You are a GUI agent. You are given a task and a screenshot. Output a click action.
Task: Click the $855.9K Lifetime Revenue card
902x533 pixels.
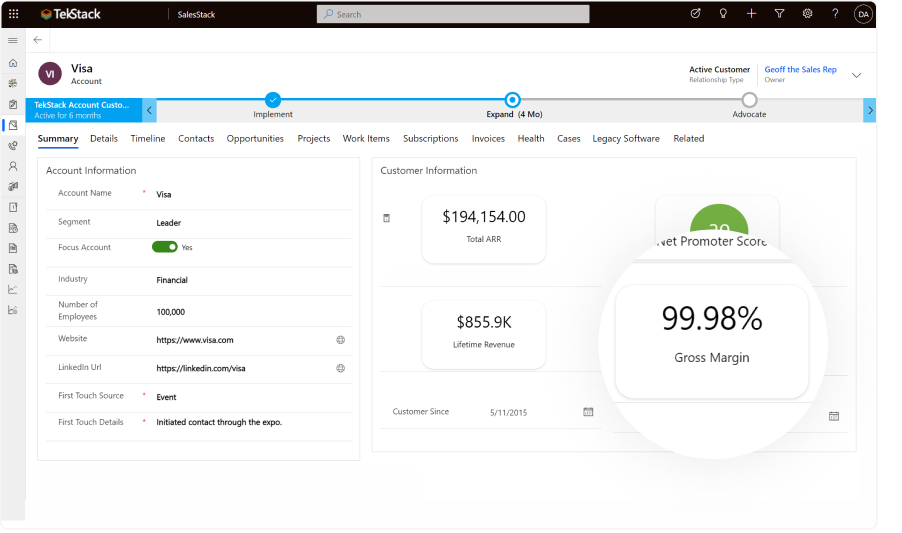coord(484,335)
